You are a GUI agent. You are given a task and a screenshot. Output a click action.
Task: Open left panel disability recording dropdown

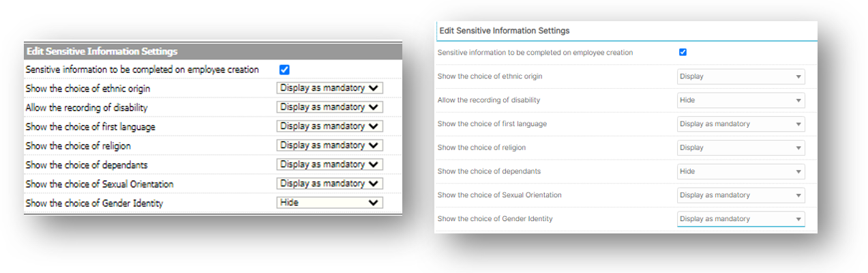[x=330, y=107]
